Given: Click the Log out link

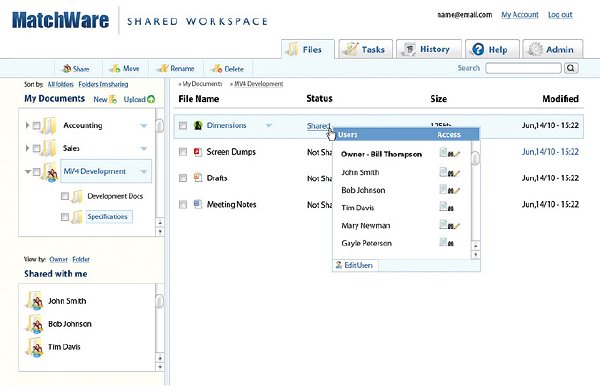Looking at the screenshot, I should point(560,15).
